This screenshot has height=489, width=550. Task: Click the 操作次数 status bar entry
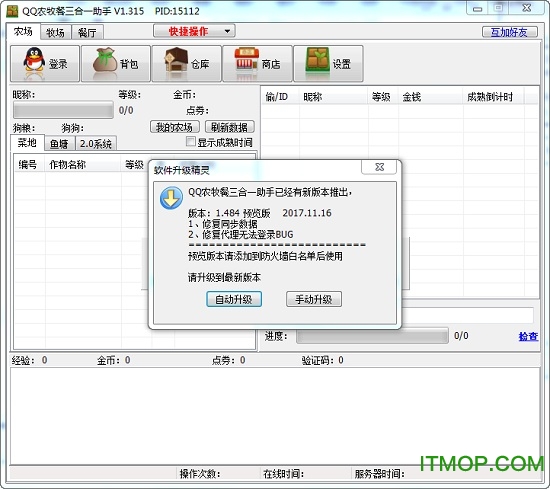[x=217, y=474]
